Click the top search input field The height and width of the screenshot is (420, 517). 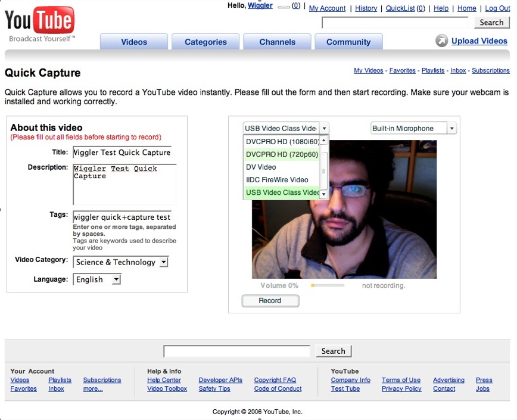(x=395, y=23)
